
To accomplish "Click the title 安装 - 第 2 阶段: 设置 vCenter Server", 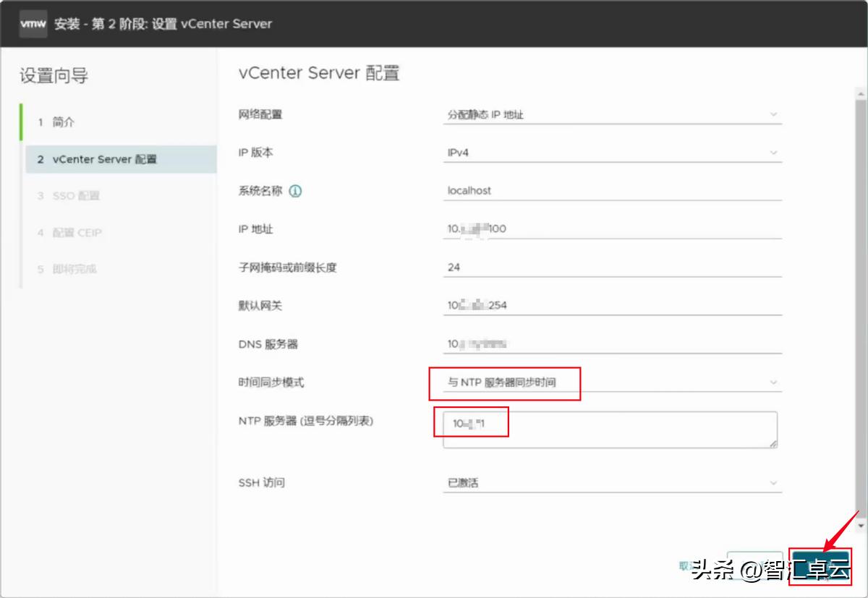I will [x=163, y=23].
